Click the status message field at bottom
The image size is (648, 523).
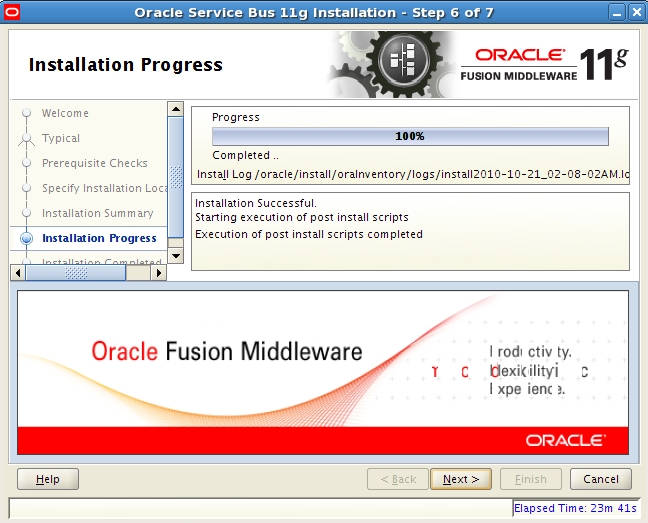(x=260, y=509)
